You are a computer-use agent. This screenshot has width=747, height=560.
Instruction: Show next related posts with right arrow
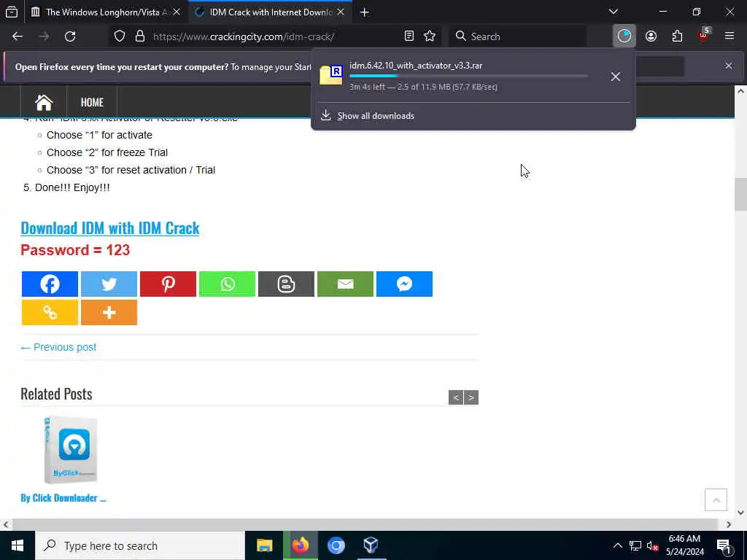[x=471, y=397]
